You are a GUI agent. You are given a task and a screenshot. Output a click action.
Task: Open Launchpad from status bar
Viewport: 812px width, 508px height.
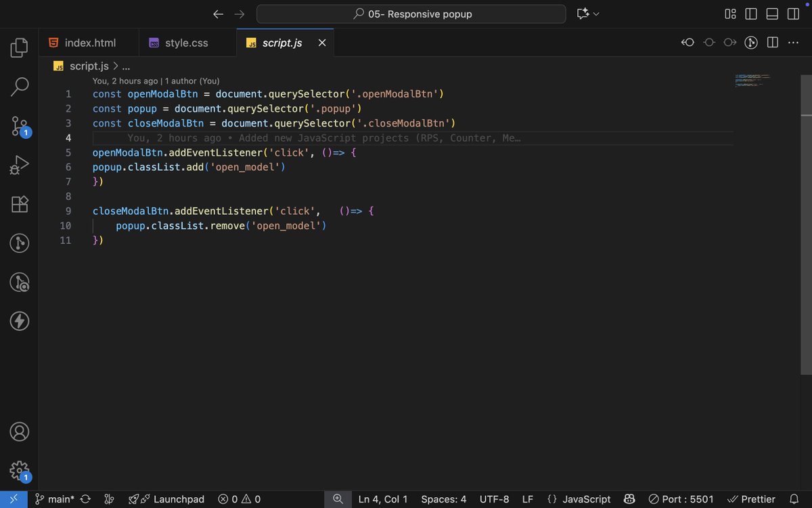coord(166,499)
